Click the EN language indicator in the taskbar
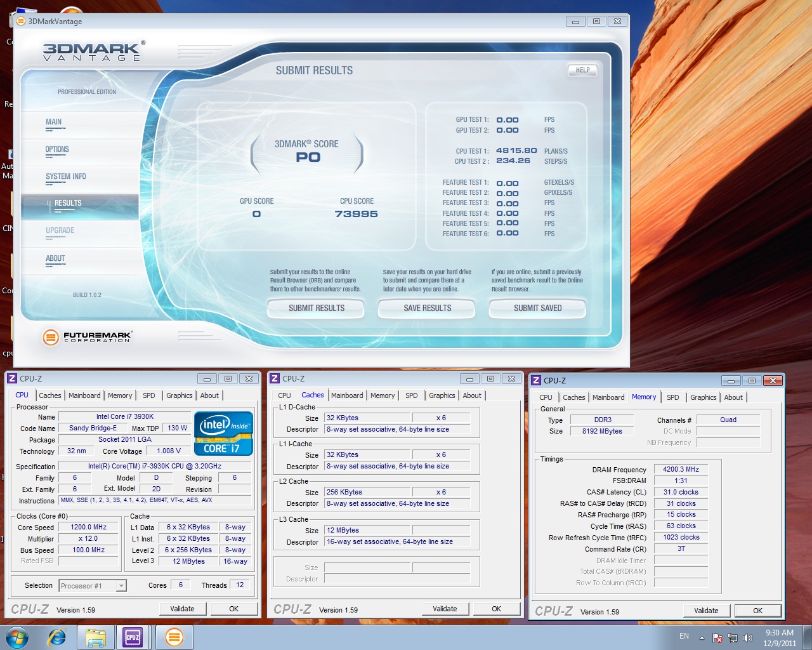 click(684, 636)
